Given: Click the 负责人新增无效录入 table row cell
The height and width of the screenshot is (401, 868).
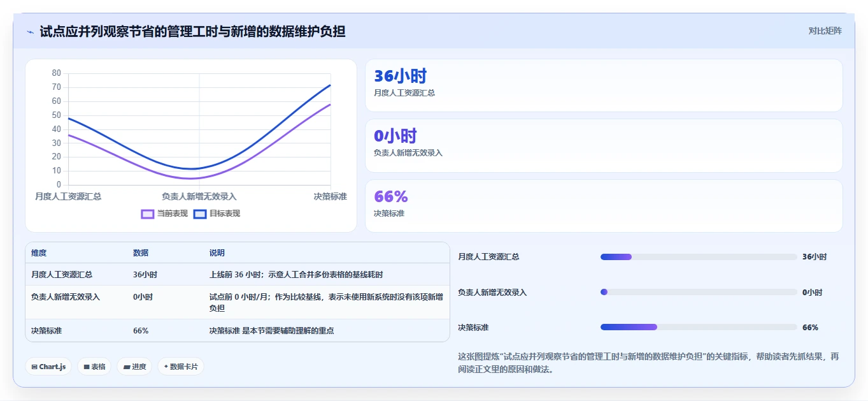Looking at the screenshot, I should tap(66, 297).
